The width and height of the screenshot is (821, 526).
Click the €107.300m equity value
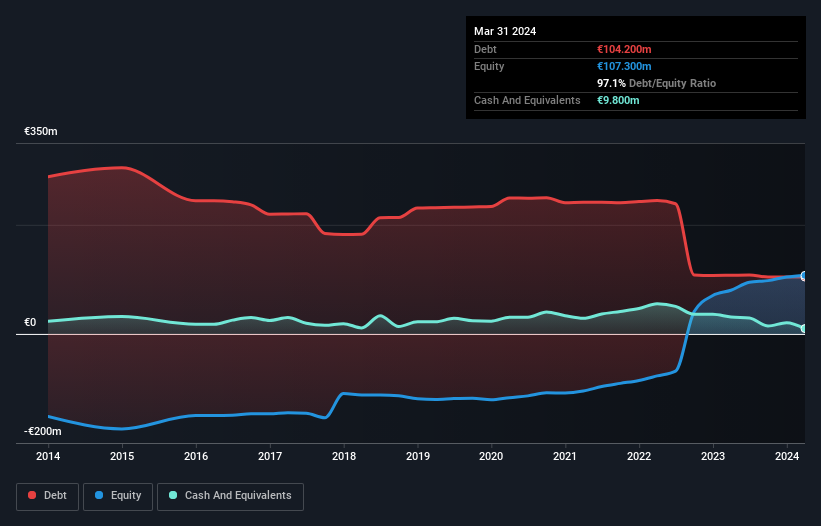pyautogui.click(x=624, y=66)
